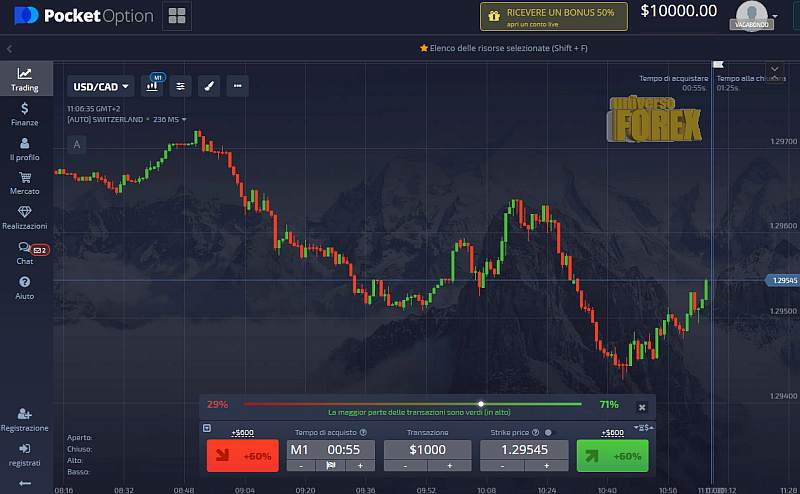Screen dimensions: 800x494
Task: Open Realizzazioni diamond icon
Action: point(24,217)
